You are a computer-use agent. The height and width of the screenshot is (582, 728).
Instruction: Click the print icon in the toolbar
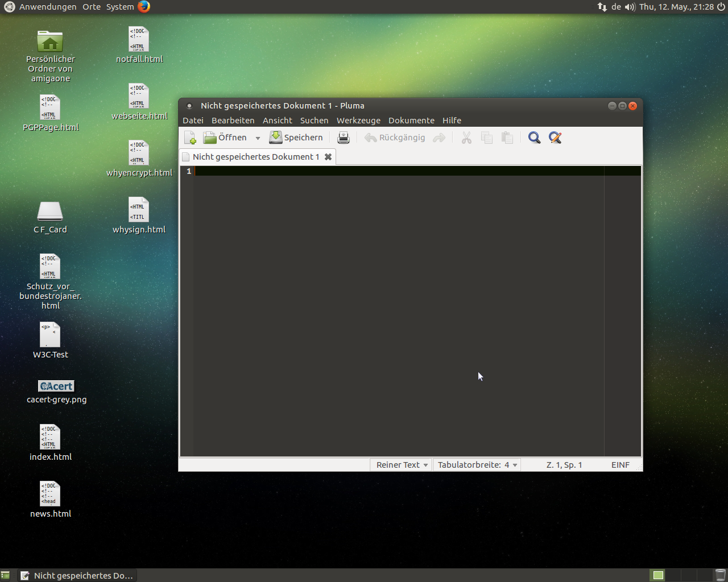(x=344, y=138)
